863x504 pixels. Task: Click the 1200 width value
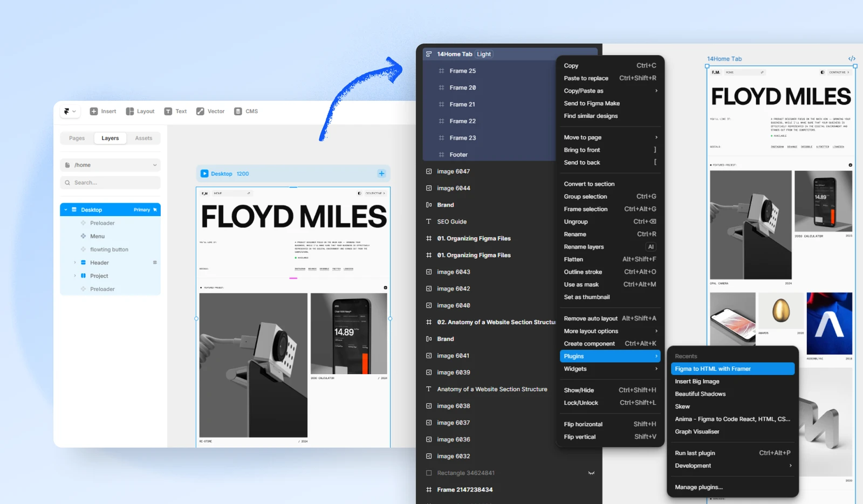pyautogui.click(x=243, y=174)
